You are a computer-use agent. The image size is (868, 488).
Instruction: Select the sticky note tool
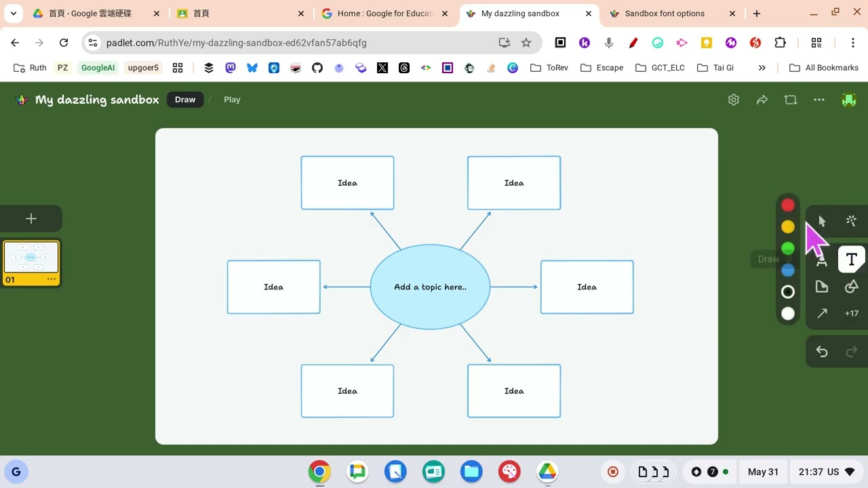822,287
